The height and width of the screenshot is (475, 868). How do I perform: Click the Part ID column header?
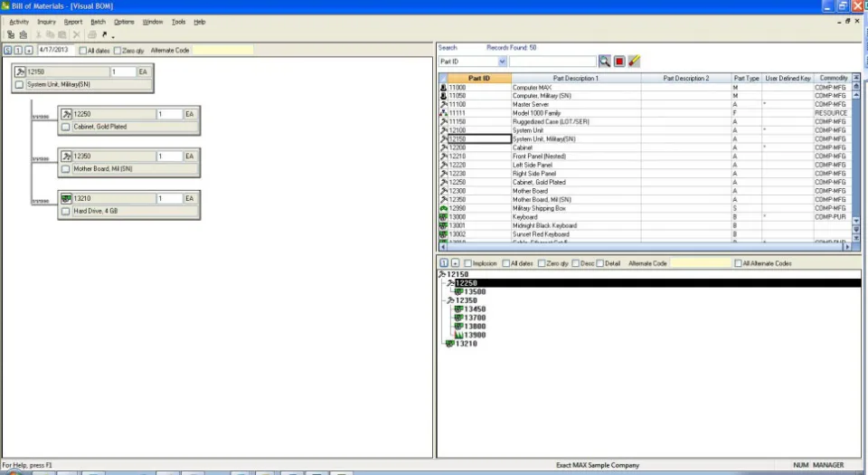pyautogui.click(x=479, y=78)
